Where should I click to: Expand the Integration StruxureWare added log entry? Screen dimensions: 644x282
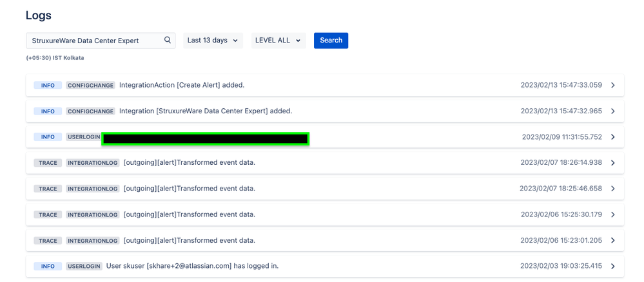[x=613, y=111]
